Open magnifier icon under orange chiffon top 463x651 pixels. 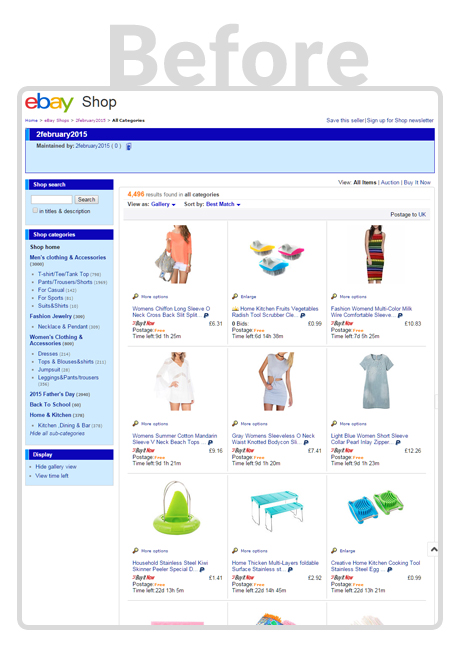pos(135,296)
